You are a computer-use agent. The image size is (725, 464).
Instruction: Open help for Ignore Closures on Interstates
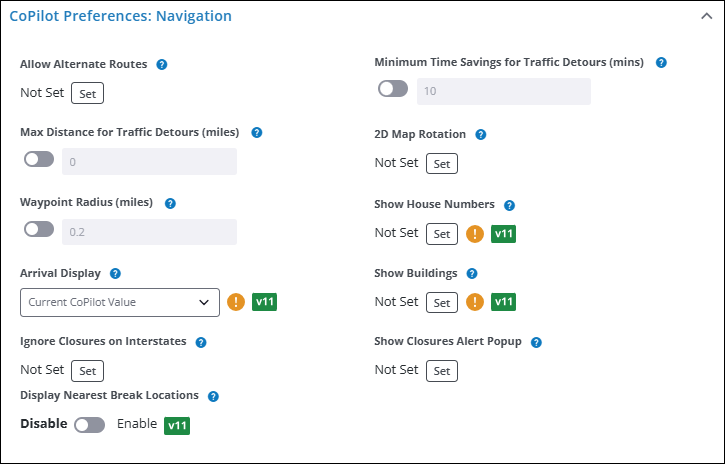(x=201, y=342)
